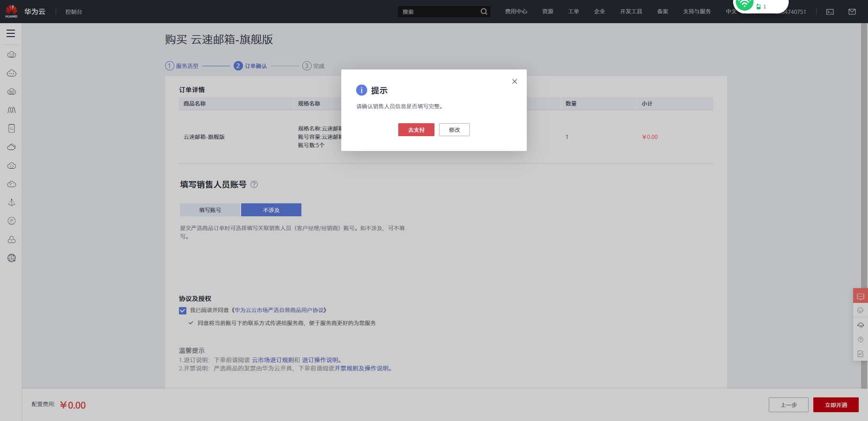Screen dimensions: 868x421
Task: Click the sidebar three-circles cluster icon
Action: pos(12,240)
